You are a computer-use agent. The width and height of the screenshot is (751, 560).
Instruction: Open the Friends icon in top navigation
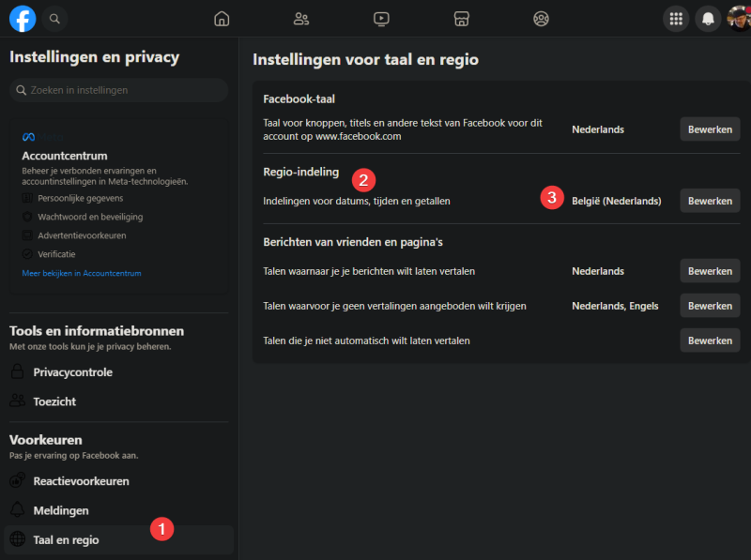tap(301, 18)
